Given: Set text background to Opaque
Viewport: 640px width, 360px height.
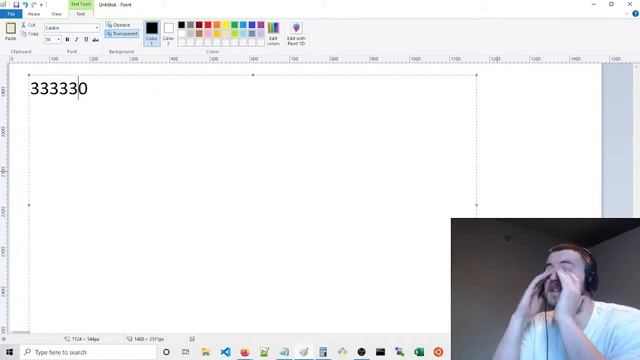Looking at the screenshot, I should [x=118, y=25].
